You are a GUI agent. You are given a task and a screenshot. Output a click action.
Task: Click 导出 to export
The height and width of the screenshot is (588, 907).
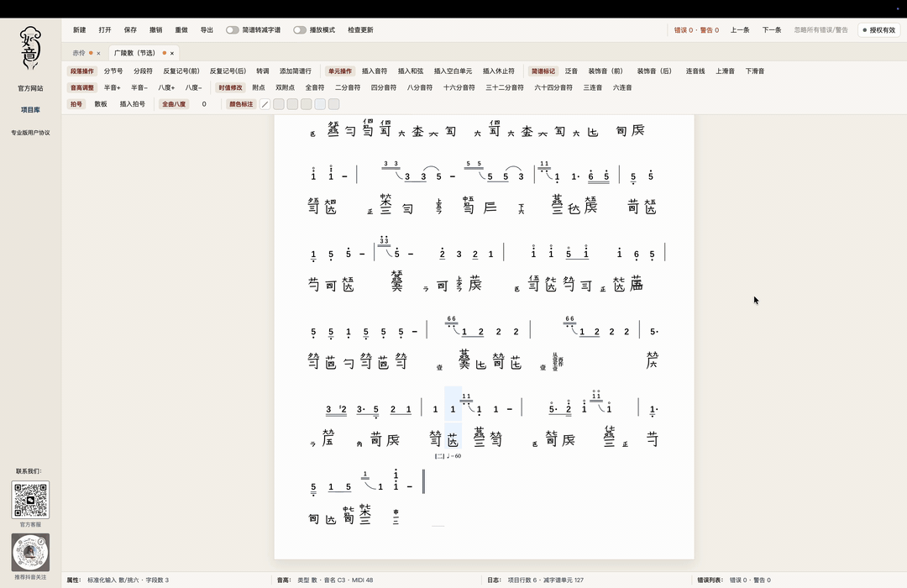(207, 30)
